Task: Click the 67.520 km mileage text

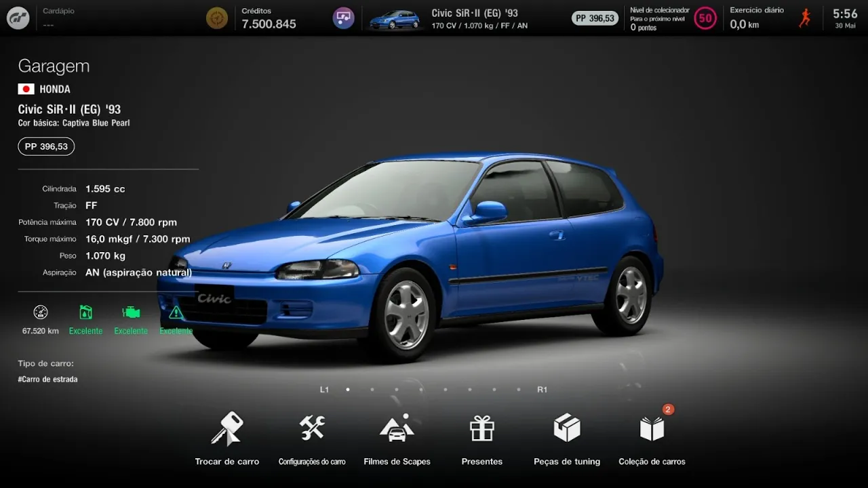Action: tap(41, 331)
